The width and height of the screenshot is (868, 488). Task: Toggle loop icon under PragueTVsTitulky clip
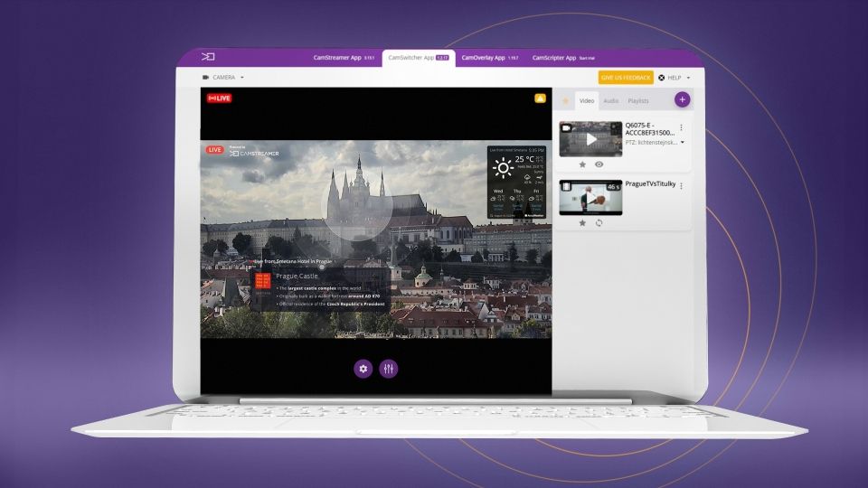(599, 222)
